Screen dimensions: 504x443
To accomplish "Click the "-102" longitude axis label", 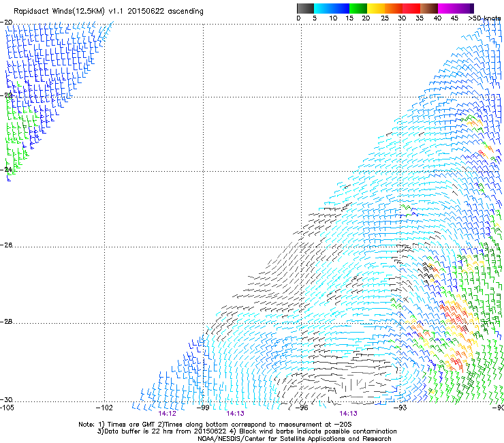I will (104, 408).
